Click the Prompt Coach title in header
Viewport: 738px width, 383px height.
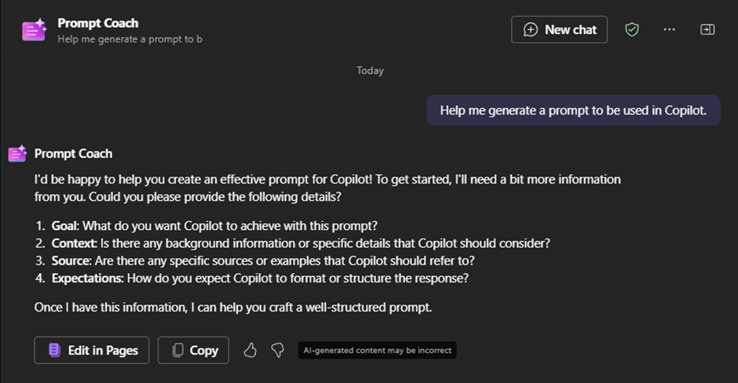coord(98,23)
